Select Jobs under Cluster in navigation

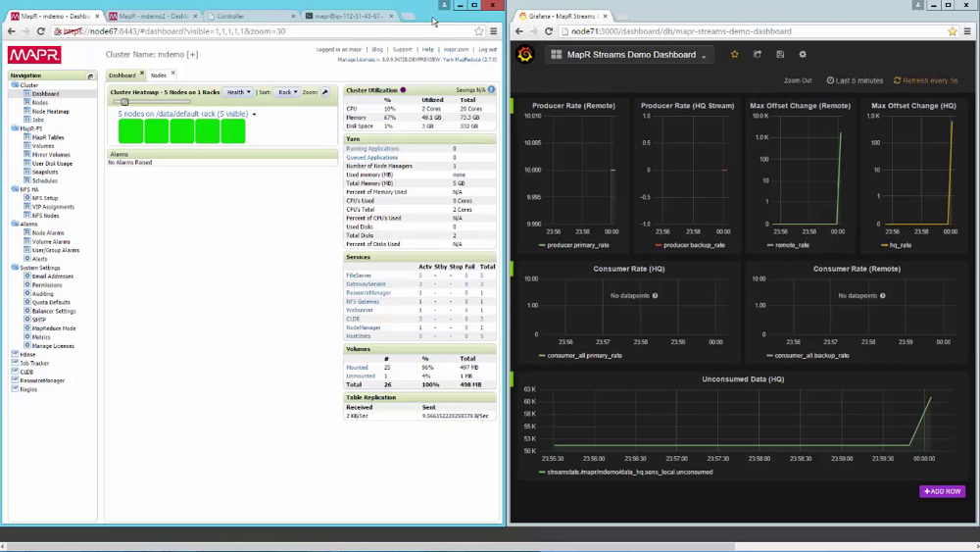click(38, 120)
